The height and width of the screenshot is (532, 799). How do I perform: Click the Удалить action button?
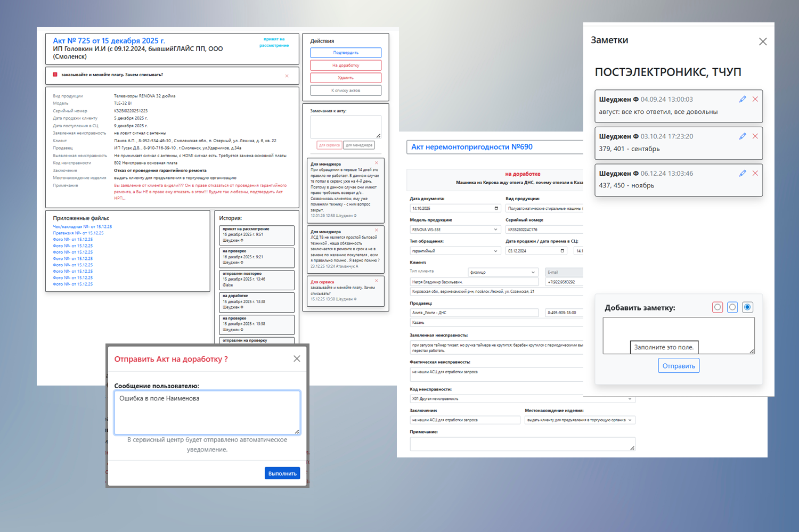(x=346, y=78)
